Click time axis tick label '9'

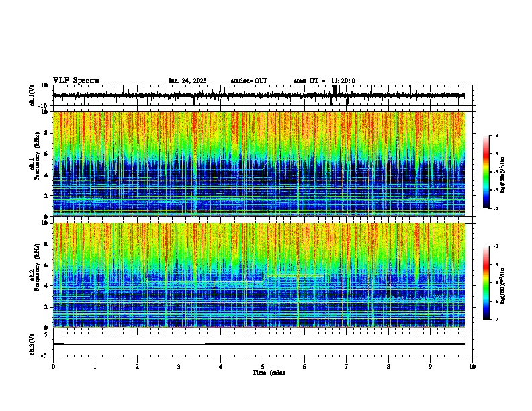430,367
